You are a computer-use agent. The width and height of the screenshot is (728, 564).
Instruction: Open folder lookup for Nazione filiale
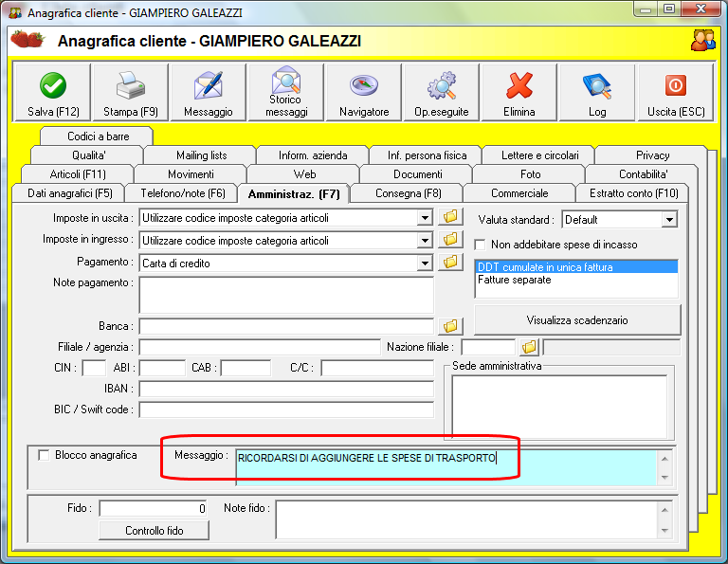tap(529, 347)
